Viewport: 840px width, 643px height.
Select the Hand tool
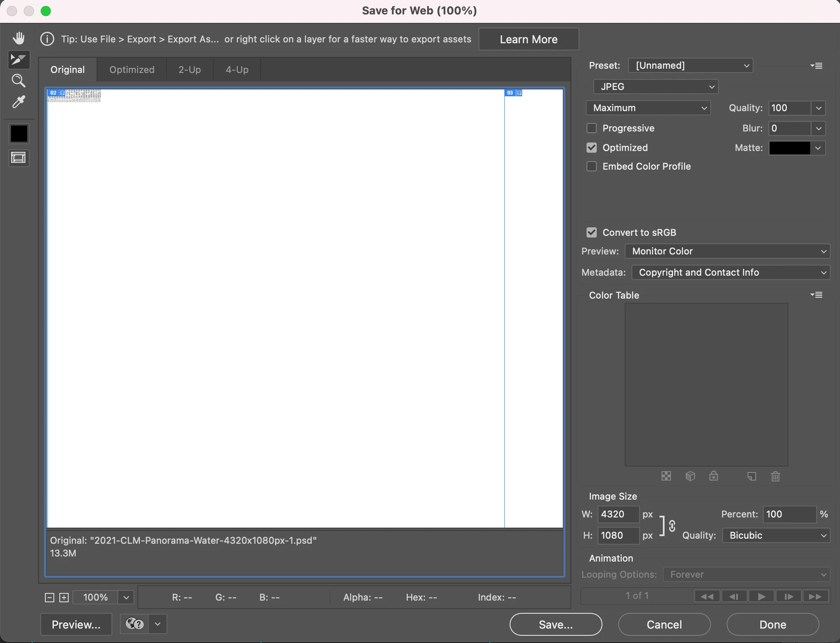tap(18, 38)
